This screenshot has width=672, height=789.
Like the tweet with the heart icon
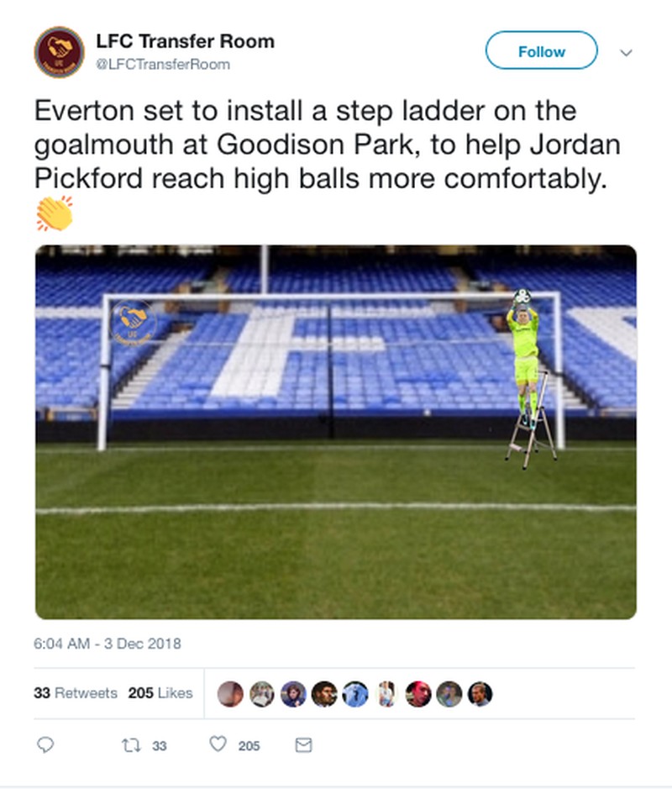click(x=218, y=744)
